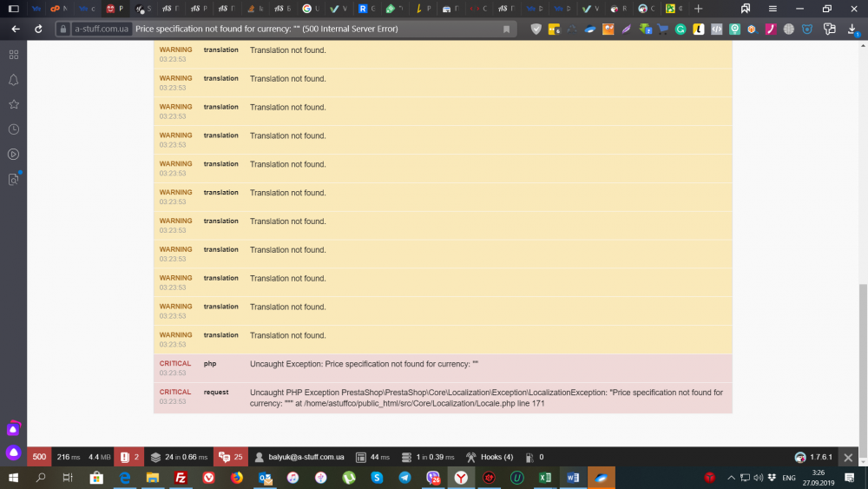Open Telegram from taskbar
Image resolution: width=868 pixels, height=489 pixels.
404,478
